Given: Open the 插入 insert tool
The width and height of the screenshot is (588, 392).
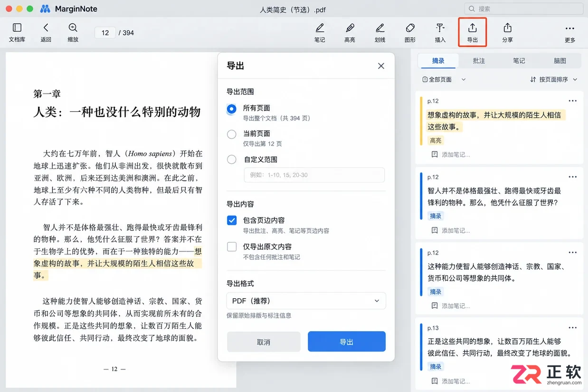Looking at the screenshot, I should pyautogui.click(x=440, y=33).
